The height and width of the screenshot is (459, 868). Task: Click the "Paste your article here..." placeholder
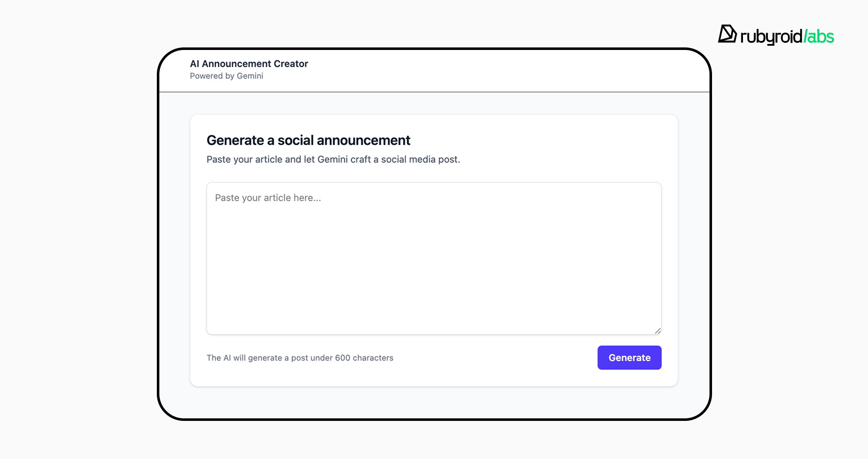tap(268, 198)
